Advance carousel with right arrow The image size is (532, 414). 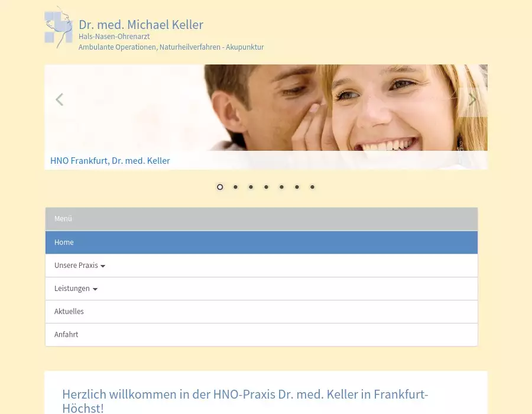(x=472, y=100)
